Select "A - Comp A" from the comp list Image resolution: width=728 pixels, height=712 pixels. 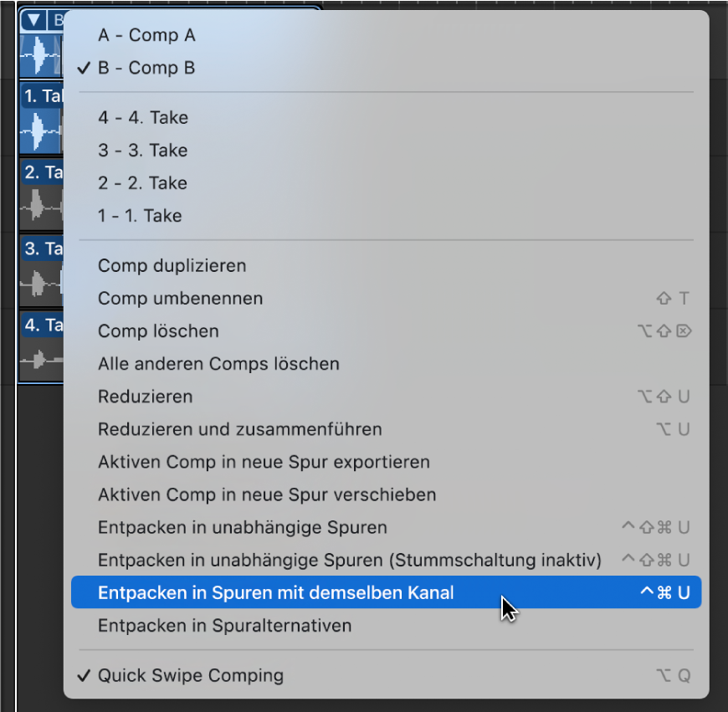(x=146, y=35)
